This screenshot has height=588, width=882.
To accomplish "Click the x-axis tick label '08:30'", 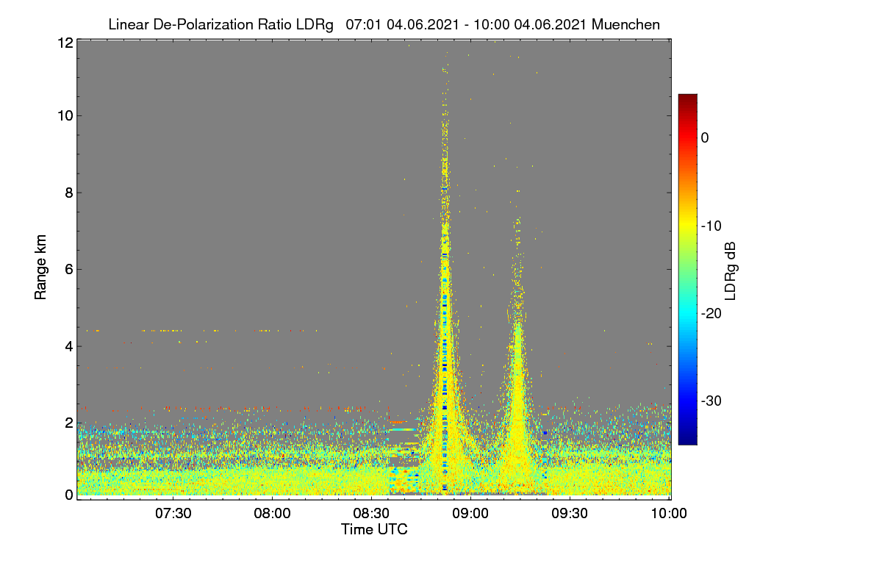I will coord(372,513).
